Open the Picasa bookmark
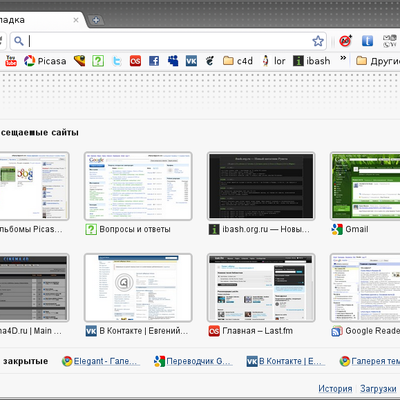This screenshot has width=400, height=400. pos(45,61)
